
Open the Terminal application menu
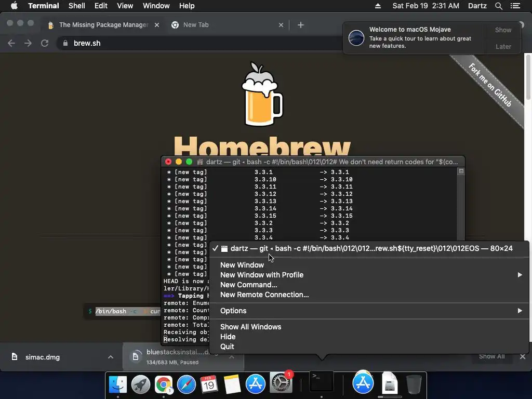[44, 6]
